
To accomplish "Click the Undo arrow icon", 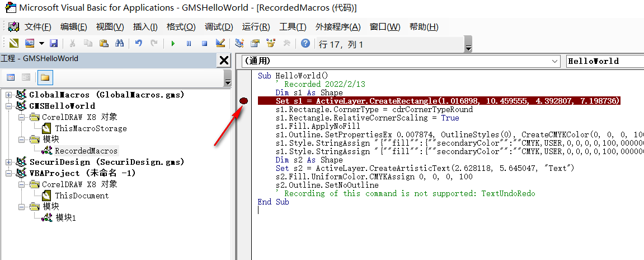I will tap(139, 43).
